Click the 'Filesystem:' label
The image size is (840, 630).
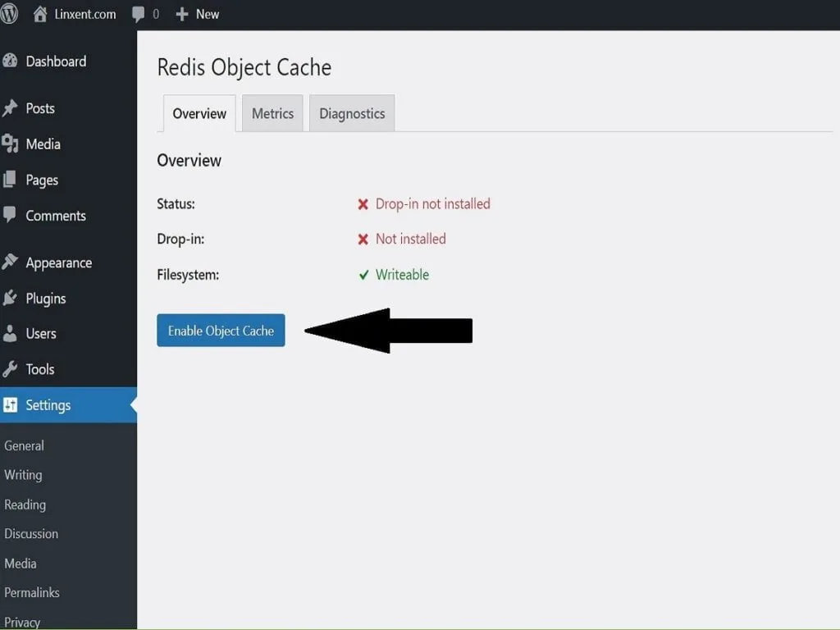tap(188, 275)
